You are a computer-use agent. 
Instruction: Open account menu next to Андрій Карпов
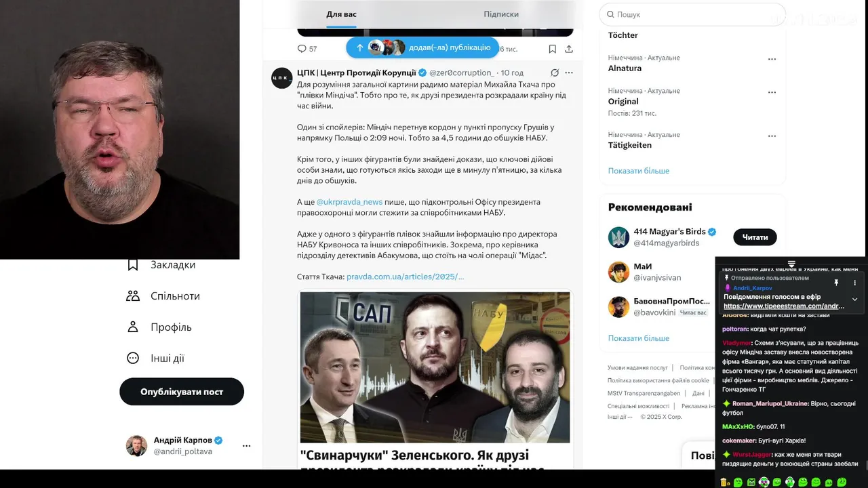246,446
